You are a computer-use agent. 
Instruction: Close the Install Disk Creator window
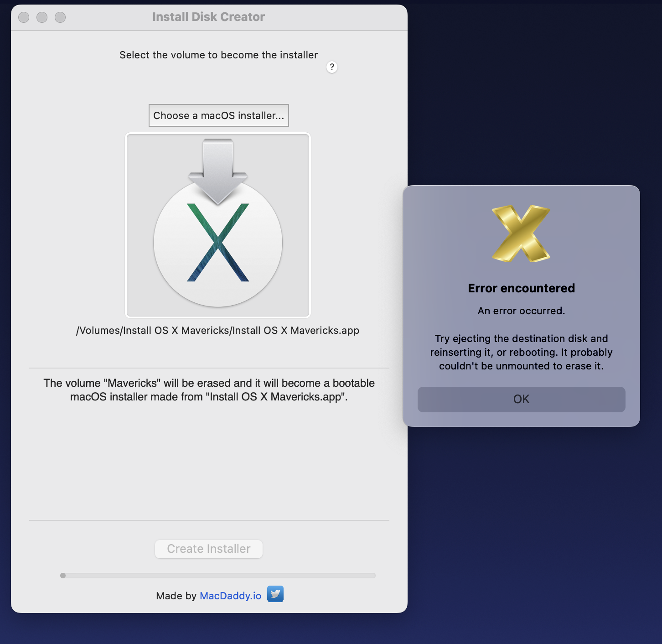click(24, 17)
